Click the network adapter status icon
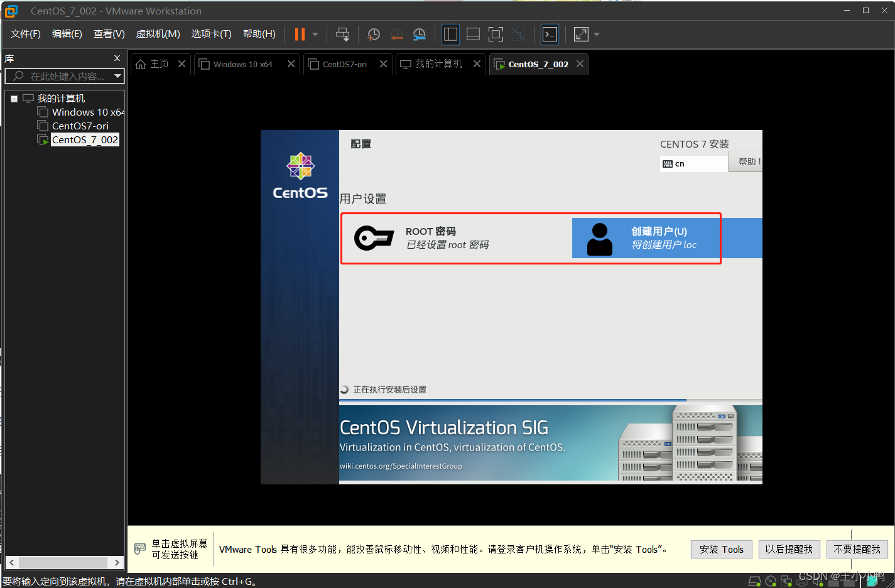The height and width of the screenshot is (588, 895). click(786, 581)
